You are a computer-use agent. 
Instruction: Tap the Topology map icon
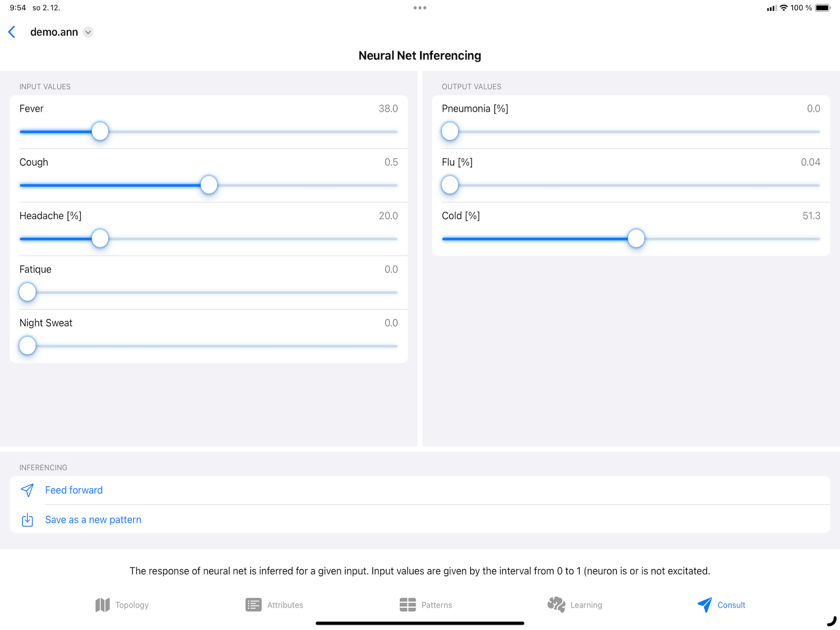click(x=102, y=604)
